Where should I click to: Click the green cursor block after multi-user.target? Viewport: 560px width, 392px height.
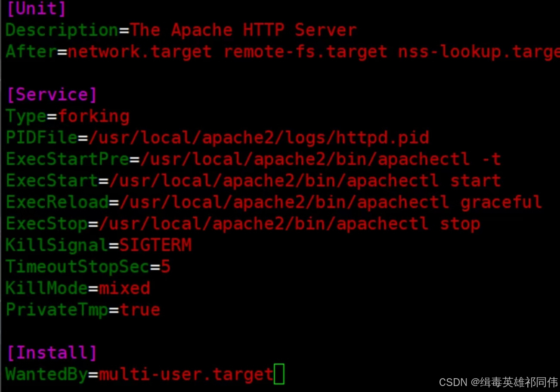click(279, 373)
